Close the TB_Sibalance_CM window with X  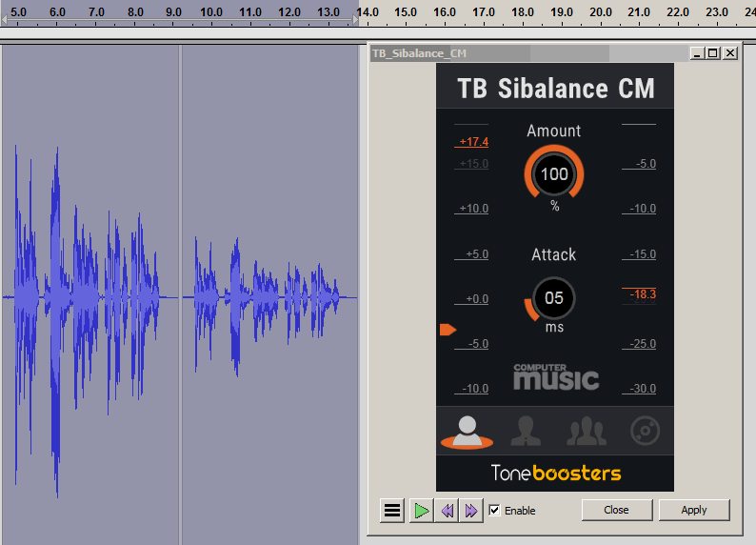[x=730, y=53]
